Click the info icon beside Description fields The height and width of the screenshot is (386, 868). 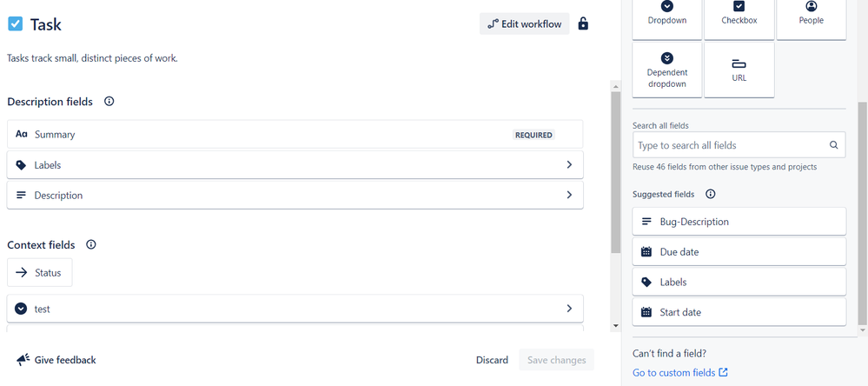click(x=109, y=102)
